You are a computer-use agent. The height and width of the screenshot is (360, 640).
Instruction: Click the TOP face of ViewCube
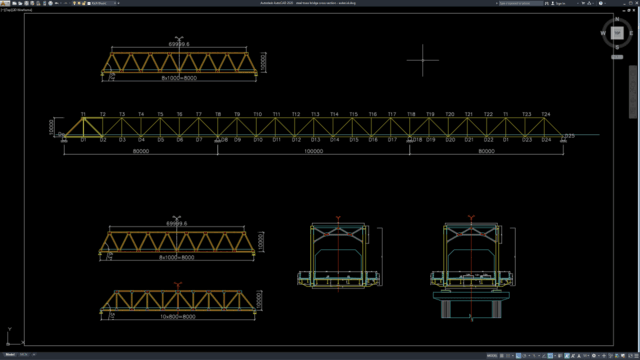[617, 33]
